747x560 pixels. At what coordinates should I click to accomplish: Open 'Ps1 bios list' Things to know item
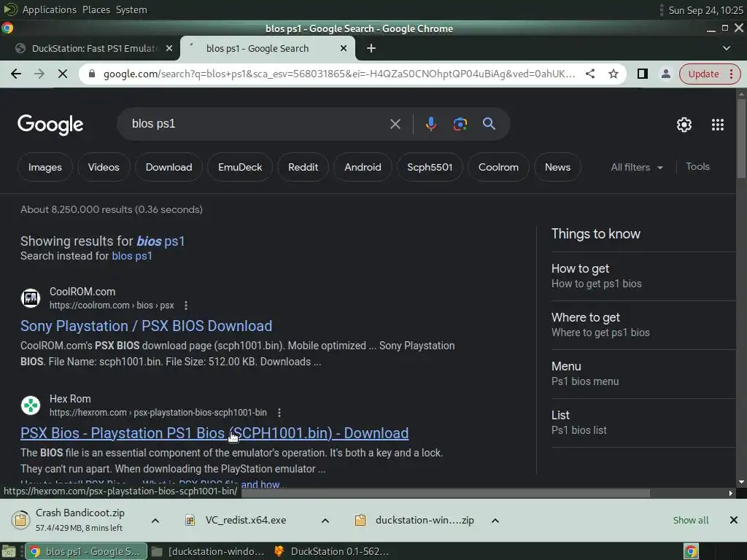point(643,423)
